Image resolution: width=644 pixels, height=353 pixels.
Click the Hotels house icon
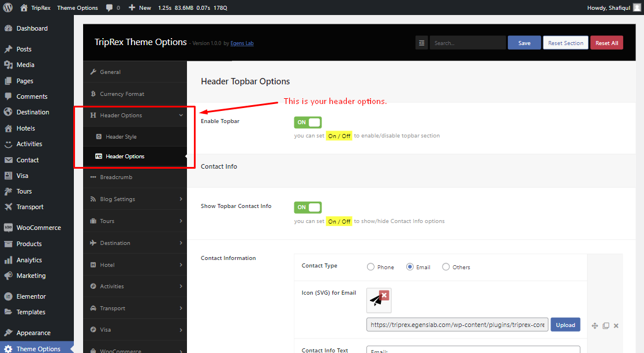tap(8, 128)
